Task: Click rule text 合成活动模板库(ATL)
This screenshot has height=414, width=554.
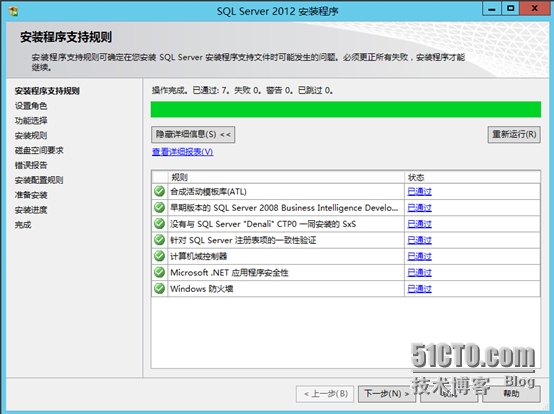Action: [x=208, y=191]
